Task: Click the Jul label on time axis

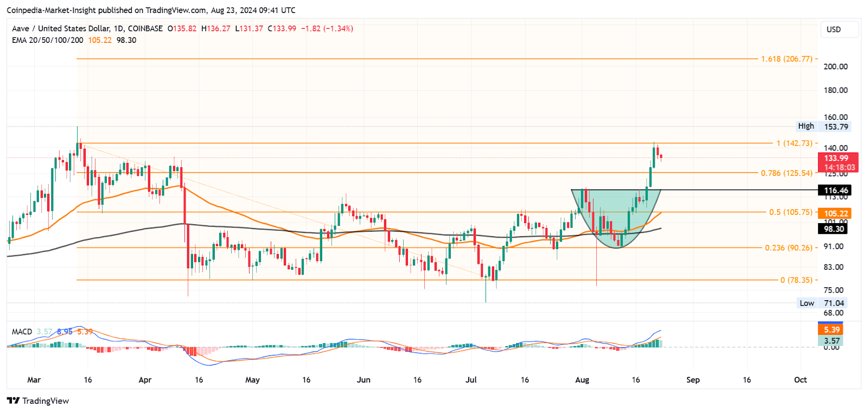Action: (x=471, y=379)
